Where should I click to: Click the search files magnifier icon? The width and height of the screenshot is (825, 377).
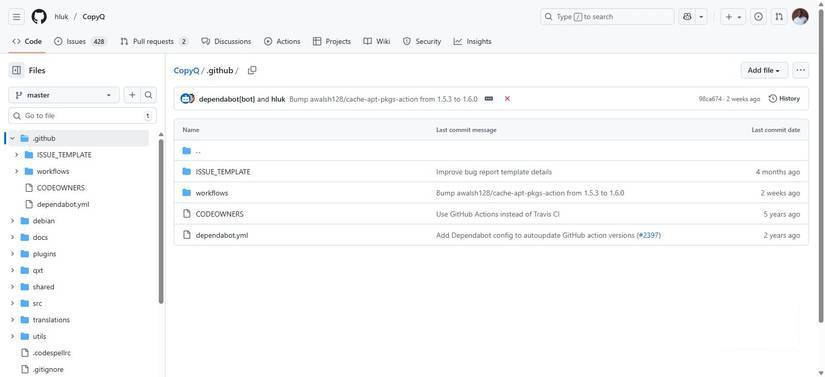148,95
